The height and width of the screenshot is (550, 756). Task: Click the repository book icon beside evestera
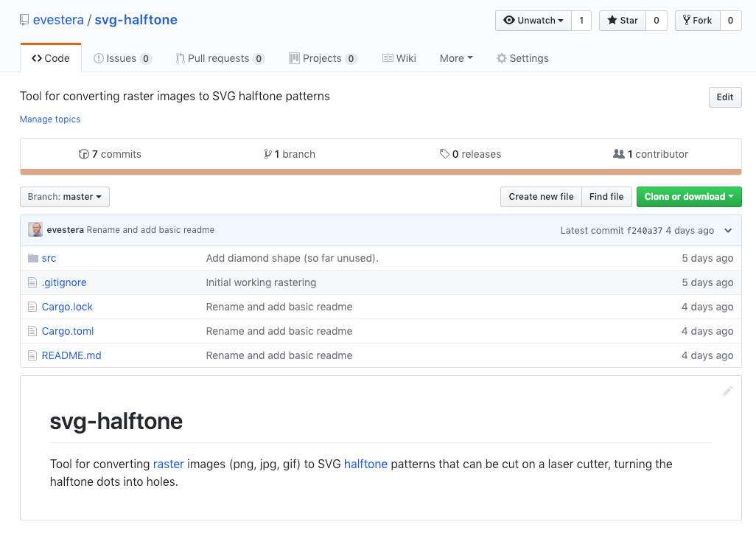click(24, 20)
